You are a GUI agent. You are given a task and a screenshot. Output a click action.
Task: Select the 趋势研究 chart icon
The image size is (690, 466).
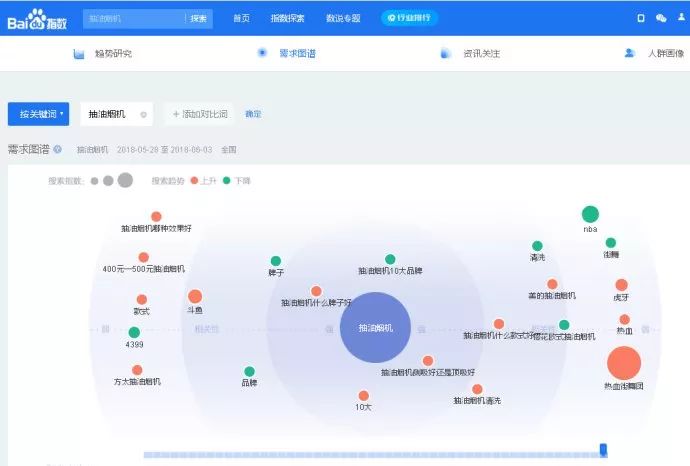(x=79, y=54)
